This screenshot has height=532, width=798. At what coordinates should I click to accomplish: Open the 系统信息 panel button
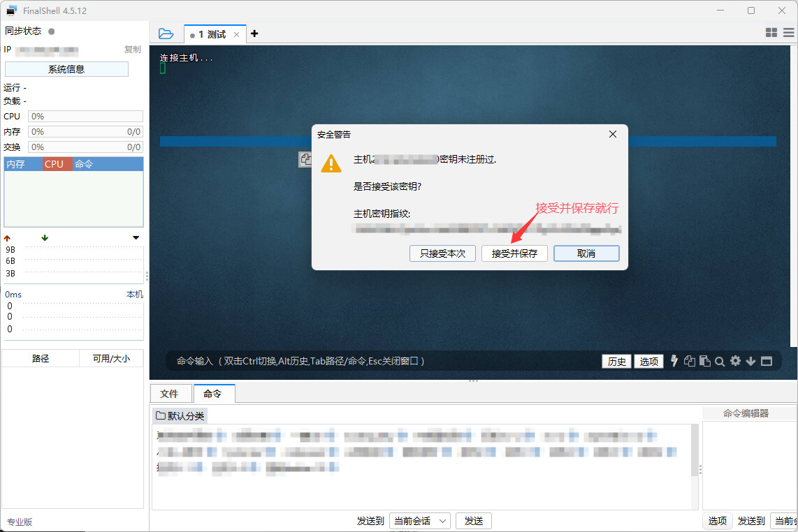(66, 69)
